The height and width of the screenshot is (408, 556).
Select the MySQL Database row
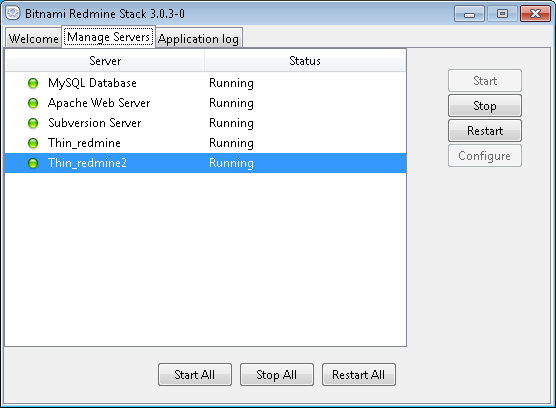coord(206,83)
